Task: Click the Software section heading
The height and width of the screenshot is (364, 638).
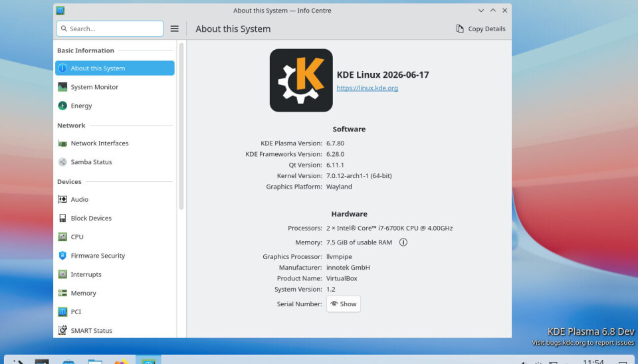Action: click(349, 129)
